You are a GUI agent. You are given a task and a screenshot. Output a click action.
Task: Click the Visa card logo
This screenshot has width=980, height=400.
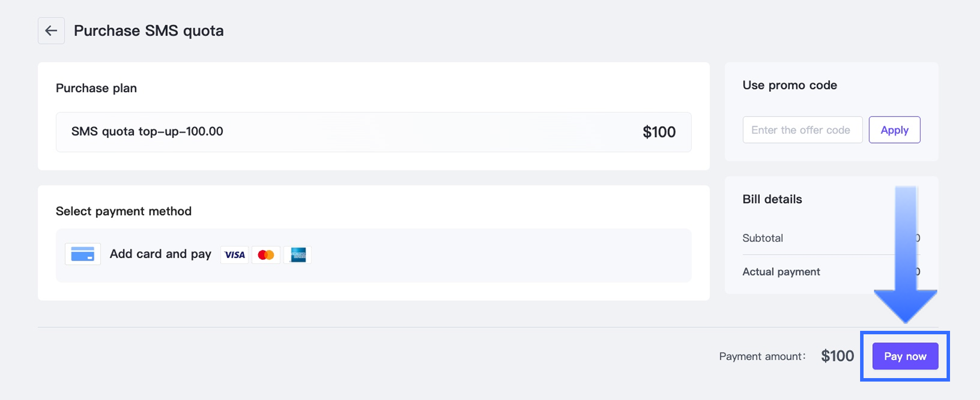point(235,255)
